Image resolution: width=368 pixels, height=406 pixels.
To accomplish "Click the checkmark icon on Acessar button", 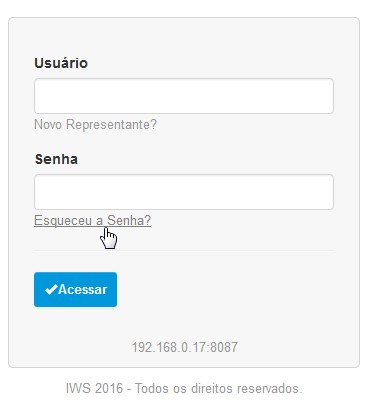I will pyautogui.click(x=51, y=289).
